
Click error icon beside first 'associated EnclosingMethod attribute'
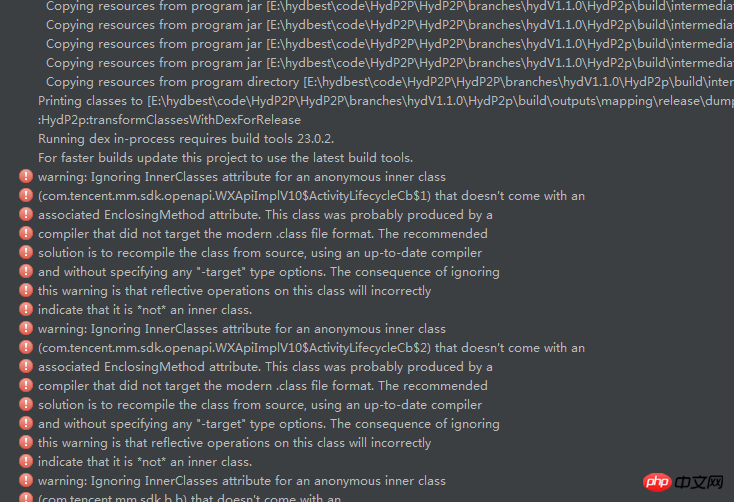tap(26, 214)
